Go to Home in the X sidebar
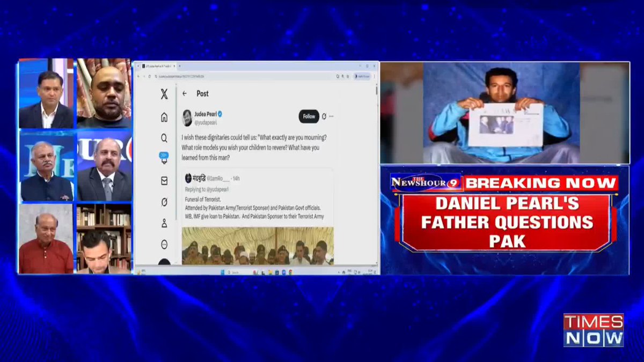 pyautogui.click(x=164, y=117)
